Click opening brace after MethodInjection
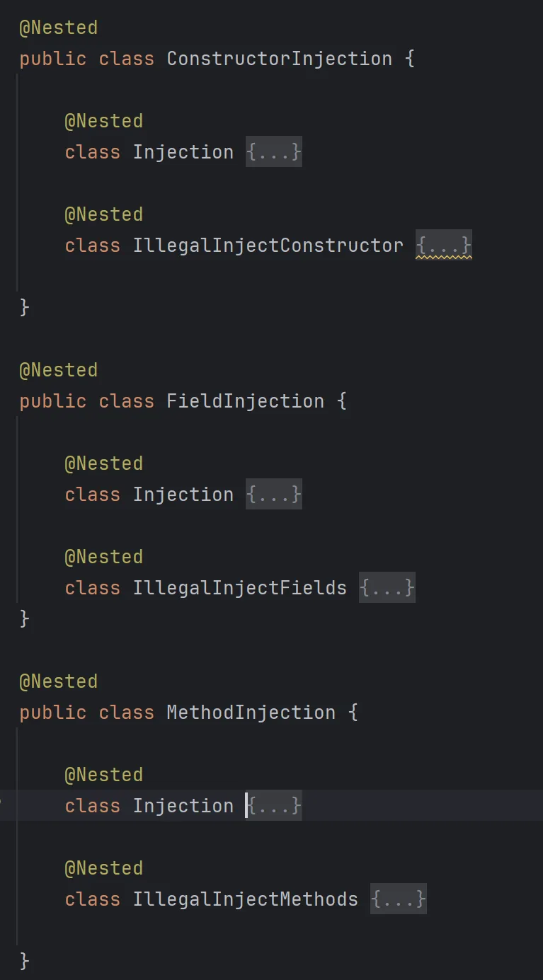 [x=353, y=713]
